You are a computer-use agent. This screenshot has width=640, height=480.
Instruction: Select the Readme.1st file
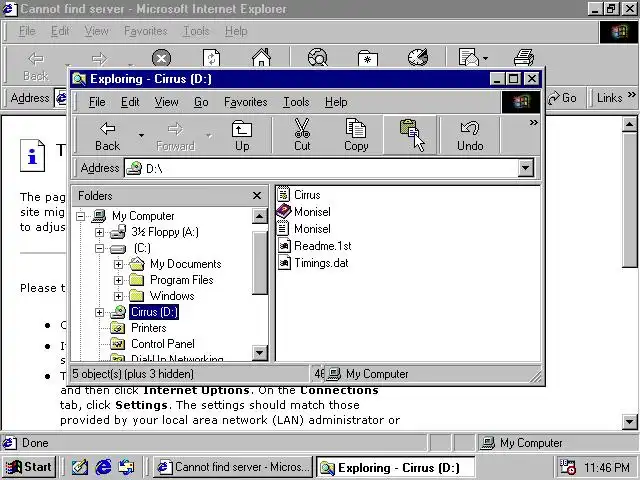(322, 246)
